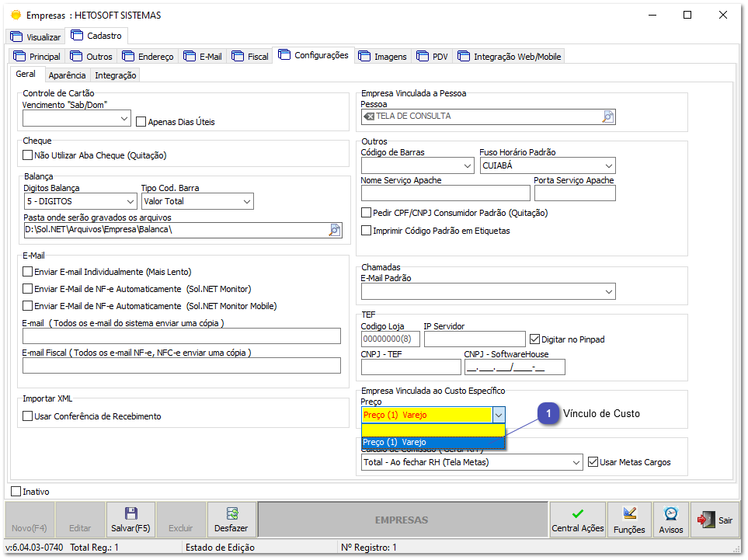The height and width of the screenshot is (560, 748).
Task: Open the Funções tools icon
Action: (629, 514)
